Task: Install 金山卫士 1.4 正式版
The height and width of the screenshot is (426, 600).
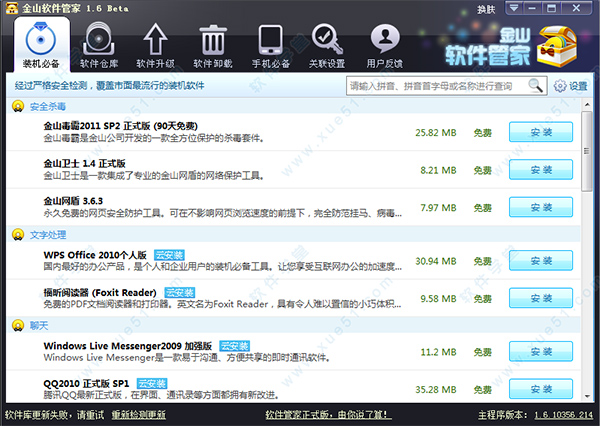Action: (x=541, y=170)
